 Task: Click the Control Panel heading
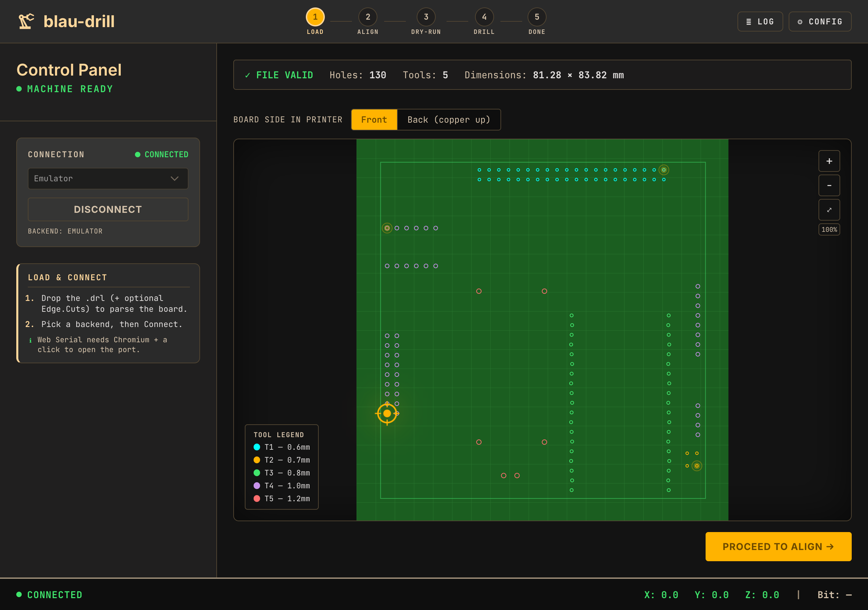tap(69, 70)
